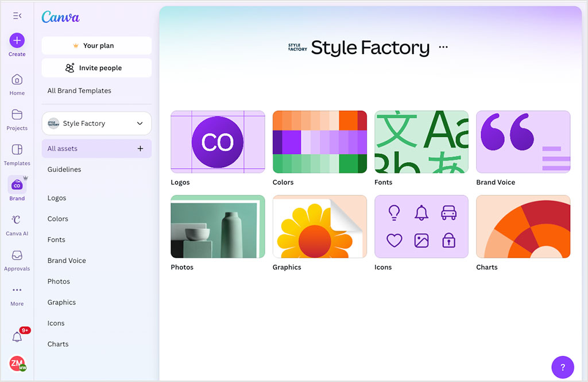This screenshot has height=382, width=588.
Task: Select Fonts in the sidebar menu
Action: pyautogui.click(x=57, y=240)
